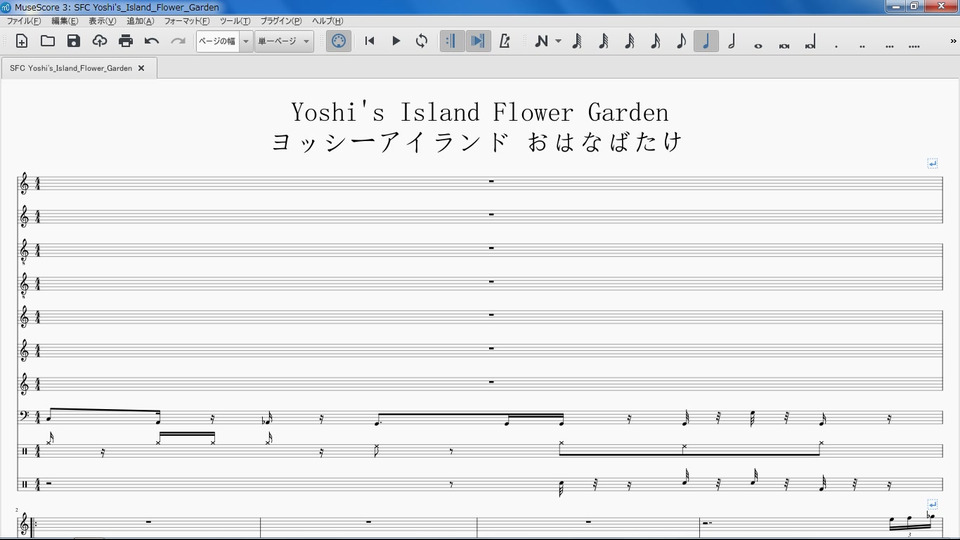Screen dimensions: 960x540
Task: Toggle loop playback
Action: point(421,41)
